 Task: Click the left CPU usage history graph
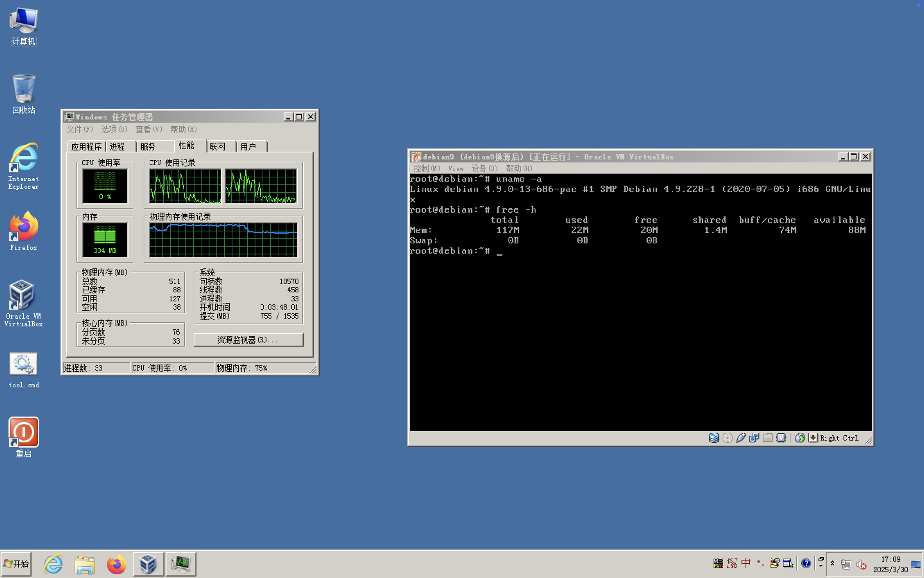(185, 186)
